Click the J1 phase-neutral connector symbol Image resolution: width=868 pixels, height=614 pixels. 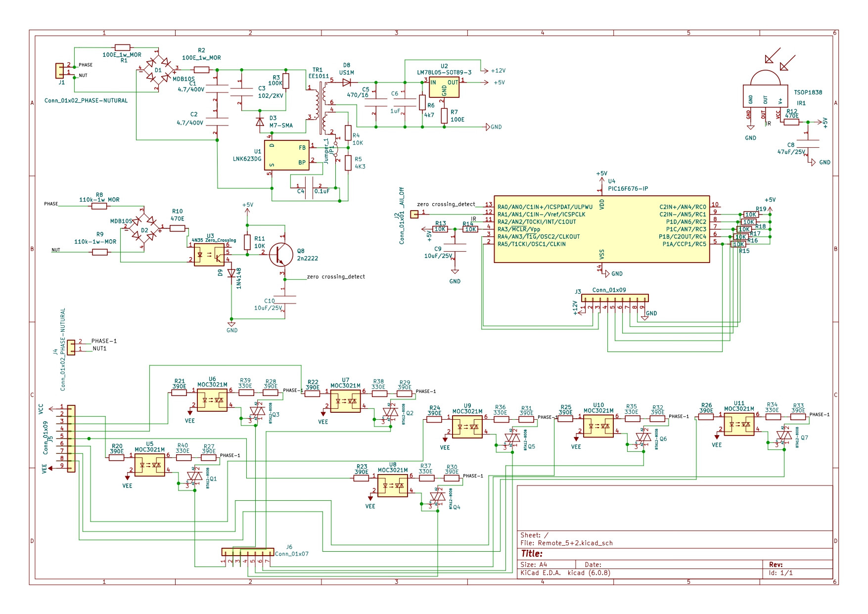(59, 71)
